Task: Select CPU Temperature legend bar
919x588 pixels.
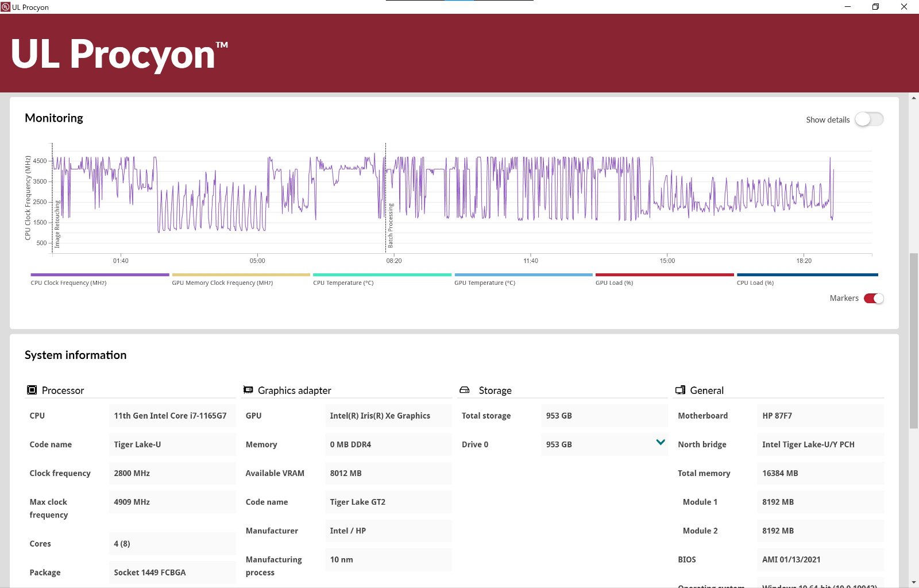Action: 383,275
